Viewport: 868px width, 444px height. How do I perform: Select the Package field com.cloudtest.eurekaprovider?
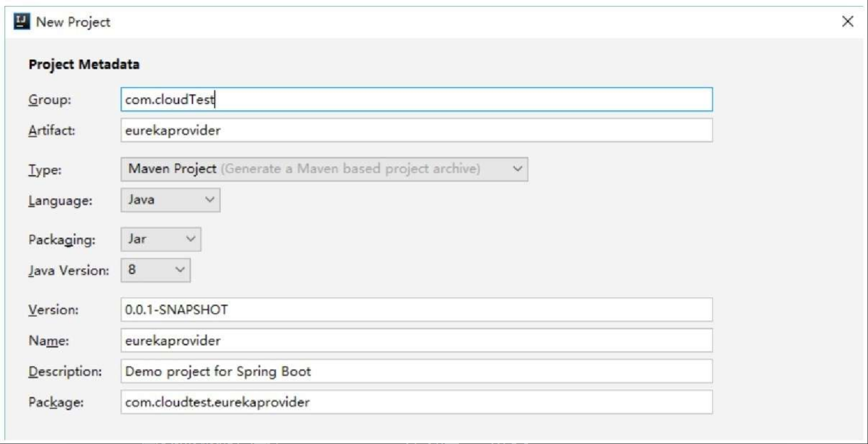coord(416,402)
